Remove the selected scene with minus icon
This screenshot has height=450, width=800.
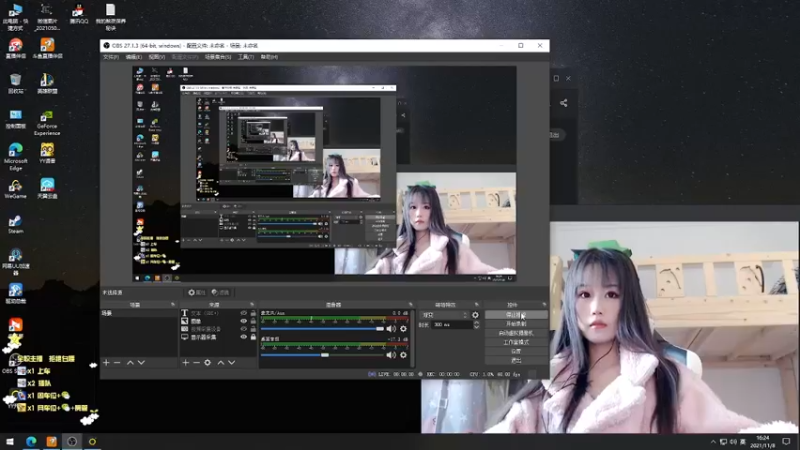[117, 363]
